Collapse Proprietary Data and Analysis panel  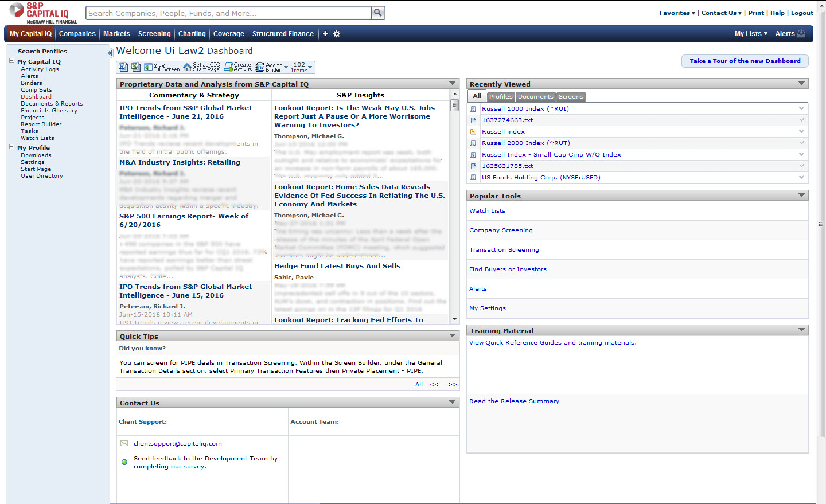coord(452,83)
